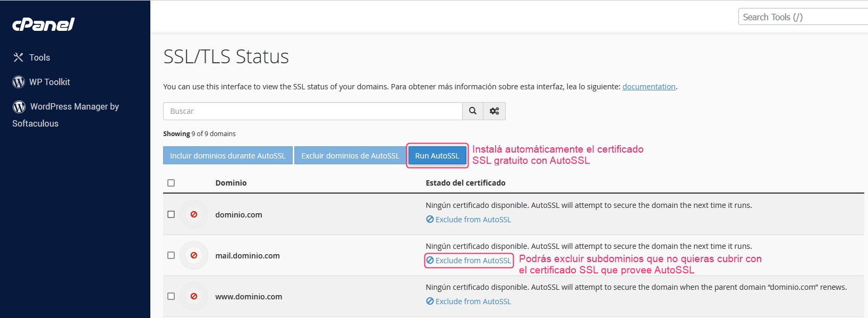Click Excluir dominios de AutoSSL button

click(350, 156)
